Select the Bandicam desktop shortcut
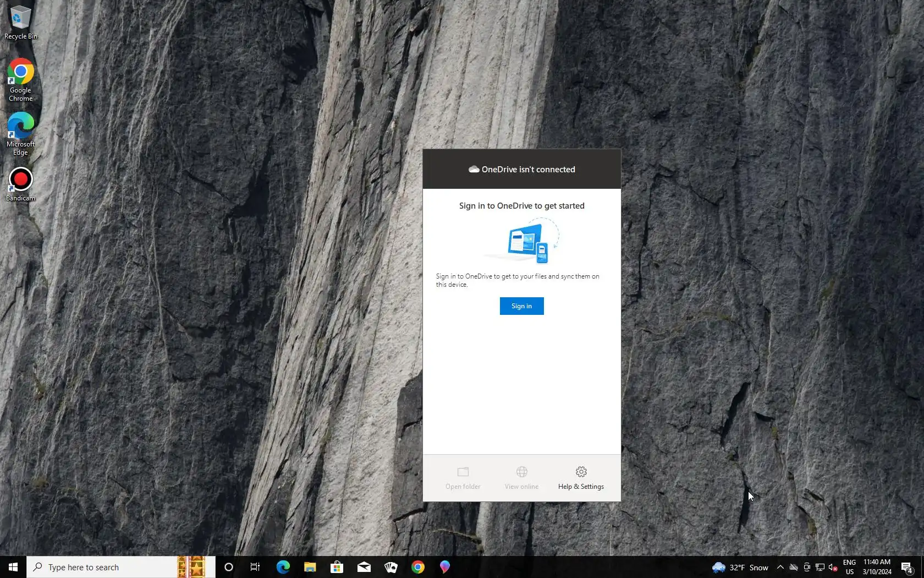 coord(21,184)
